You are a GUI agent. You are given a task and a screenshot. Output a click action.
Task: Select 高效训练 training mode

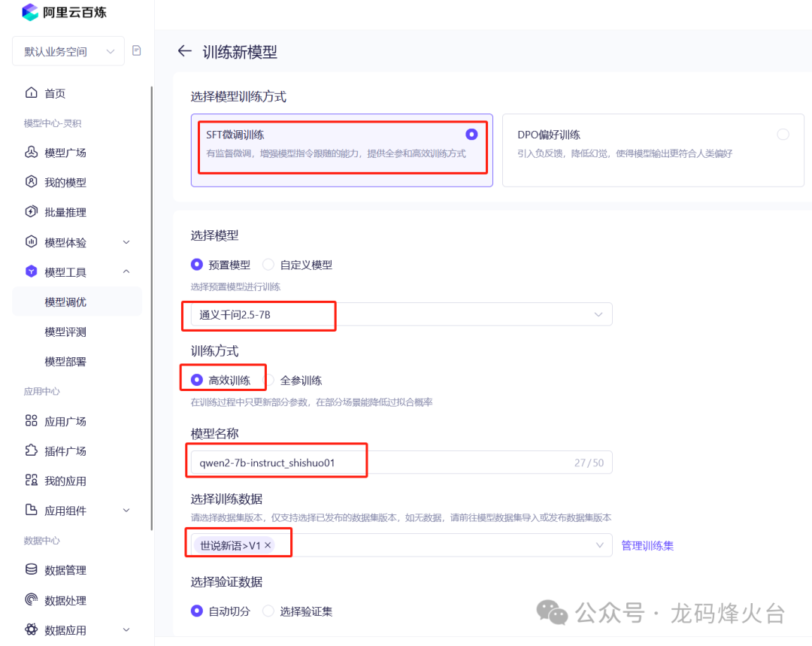point(197,380)
